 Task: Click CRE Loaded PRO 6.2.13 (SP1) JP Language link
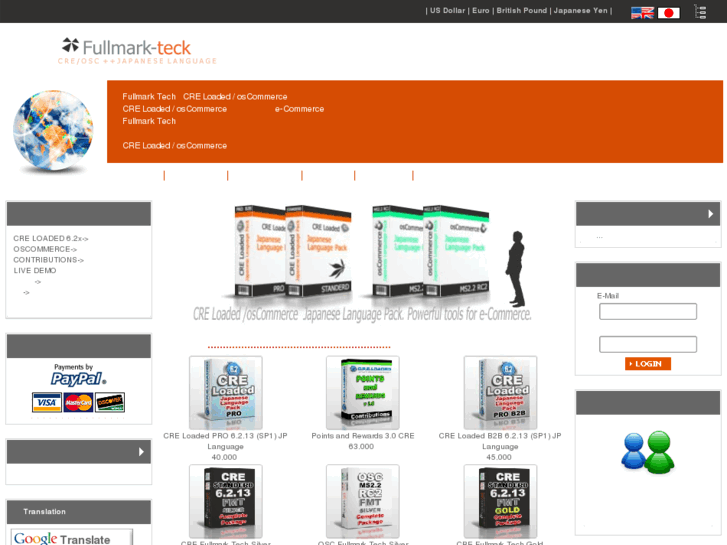(225, 441)
